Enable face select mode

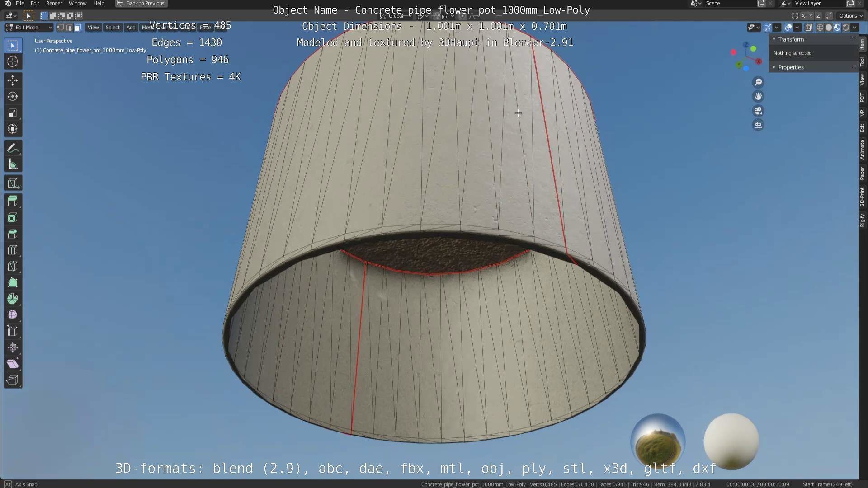78,28
